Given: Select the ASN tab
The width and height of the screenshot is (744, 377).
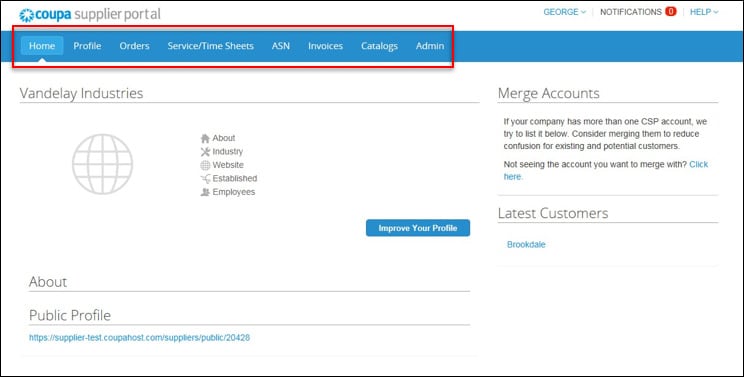Looking at the screenshot, I should [280, 46].
